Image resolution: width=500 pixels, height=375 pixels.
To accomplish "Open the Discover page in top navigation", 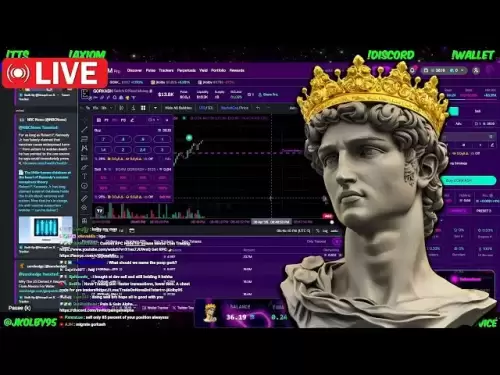I will pos(134,70).
